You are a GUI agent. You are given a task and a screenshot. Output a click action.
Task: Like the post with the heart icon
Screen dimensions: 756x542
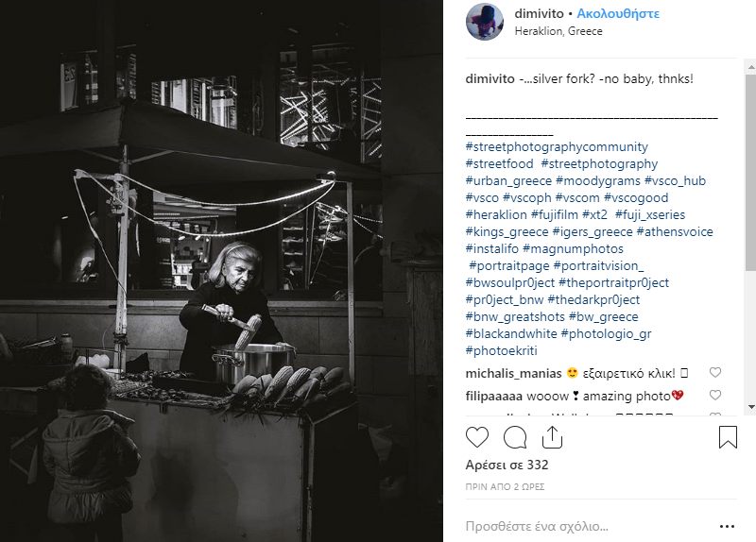tap(477, 437)
